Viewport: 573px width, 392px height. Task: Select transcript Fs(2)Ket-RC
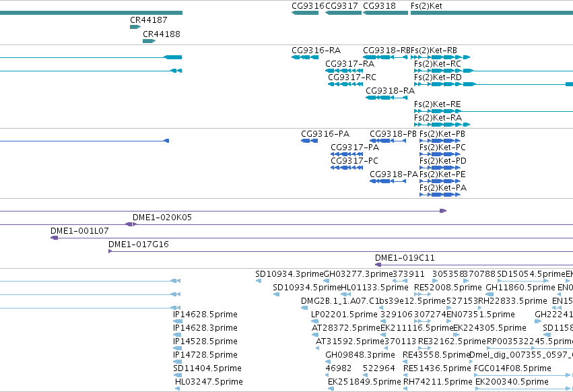tap(494, 71)
